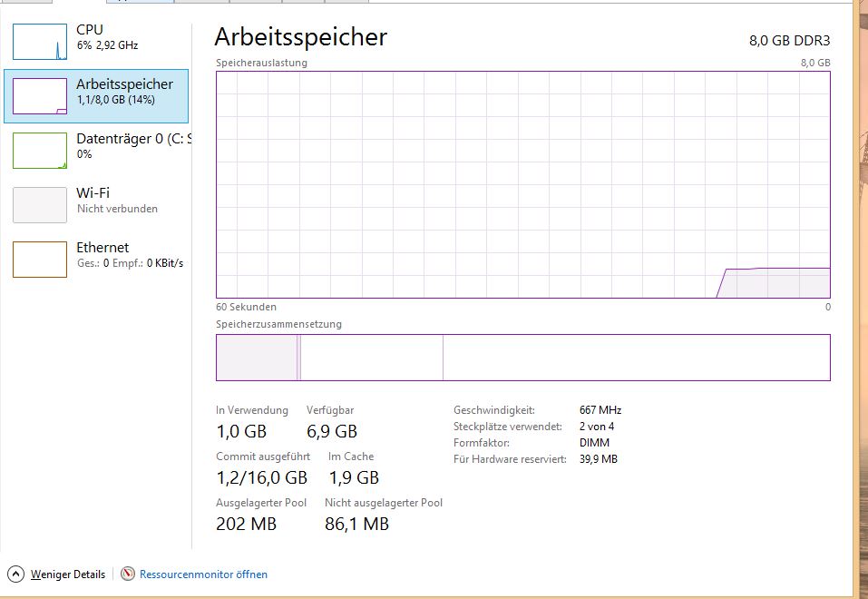Select the shaded in-use segment of Speicherzusammensetzung
Viewport: 868px width, 599px height.
pyautogui.click(x=257, y=358)
